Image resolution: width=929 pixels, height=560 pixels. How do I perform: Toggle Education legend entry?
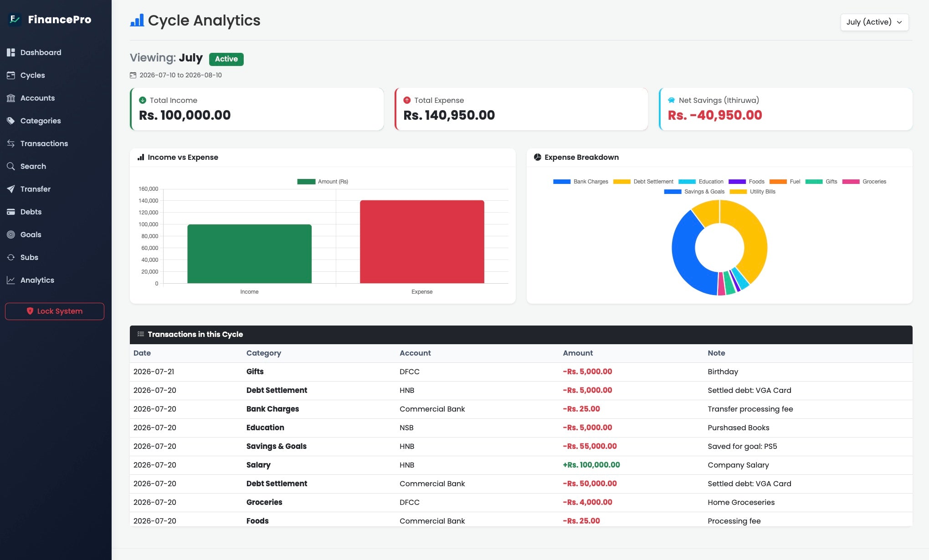point(701,181)
